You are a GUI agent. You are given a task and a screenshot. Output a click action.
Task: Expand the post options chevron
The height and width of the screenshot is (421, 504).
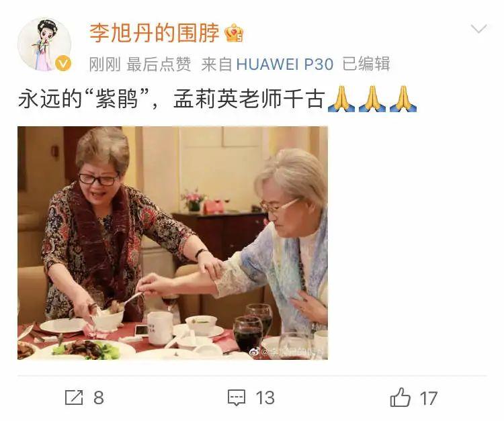pos(478,29)
